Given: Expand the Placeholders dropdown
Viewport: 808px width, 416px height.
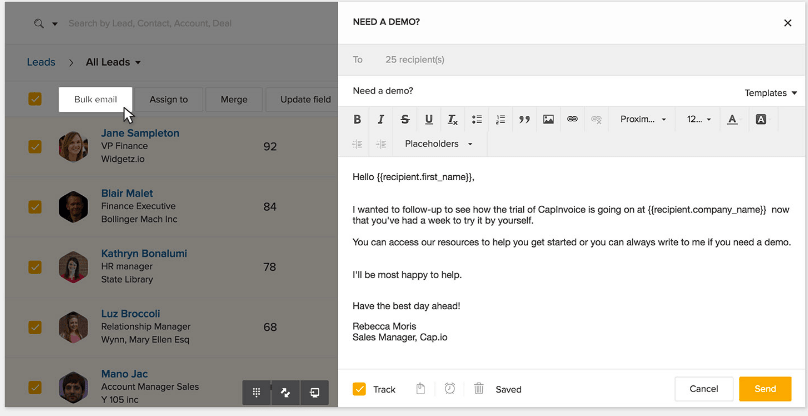Looking at the screenshot, I should coord(438,144).
